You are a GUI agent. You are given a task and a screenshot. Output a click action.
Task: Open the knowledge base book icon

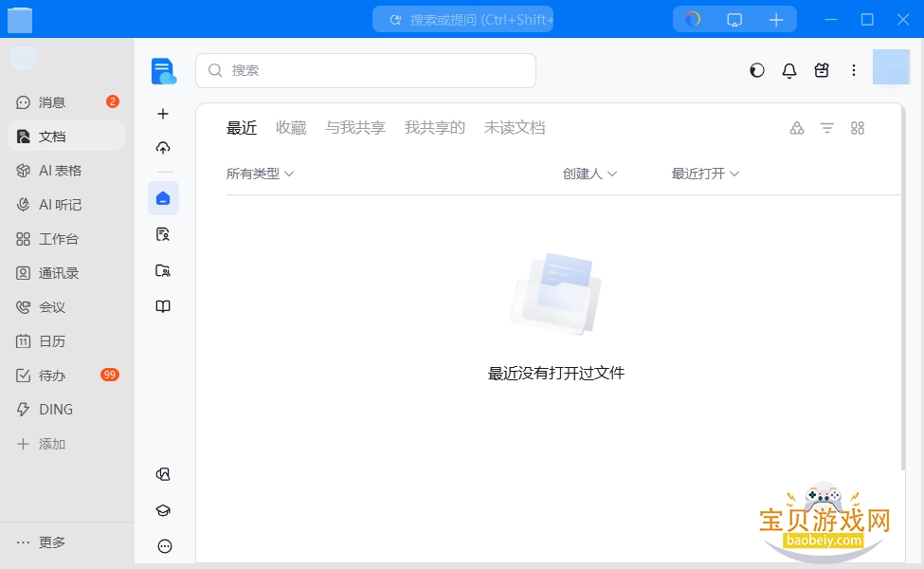163,306
